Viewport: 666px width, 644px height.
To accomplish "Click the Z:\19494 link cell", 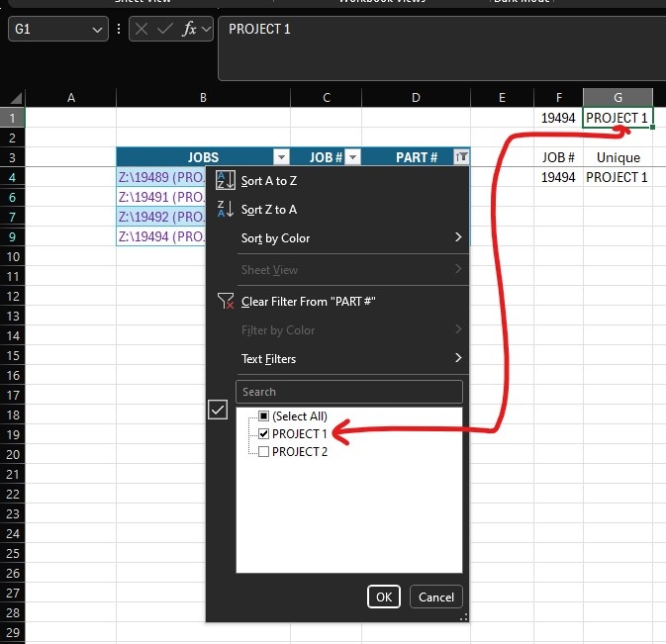I will (x=161, y=236).
